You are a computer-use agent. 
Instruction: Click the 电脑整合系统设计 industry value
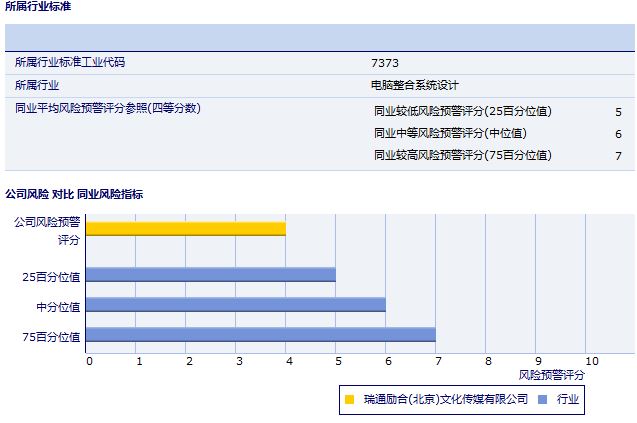pyautogui.click(x=415, y=86)
